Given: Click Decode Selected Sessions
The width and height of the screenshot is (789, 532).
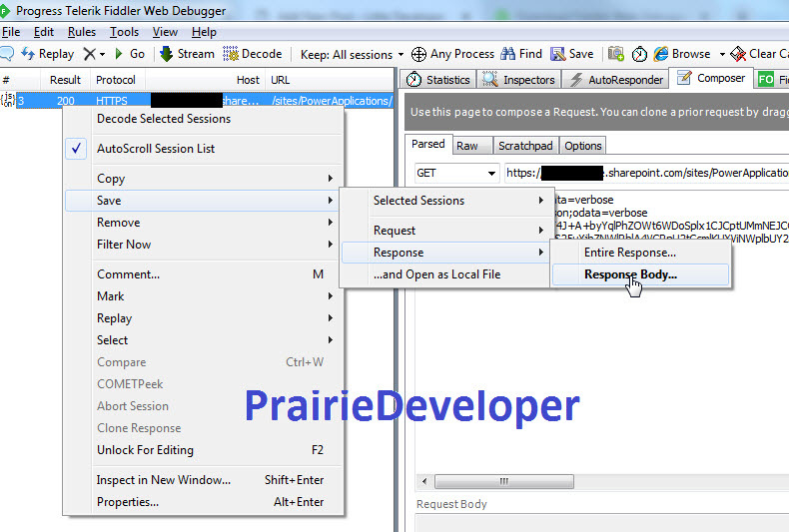Looking at the screenshot, I should [204, 119].
